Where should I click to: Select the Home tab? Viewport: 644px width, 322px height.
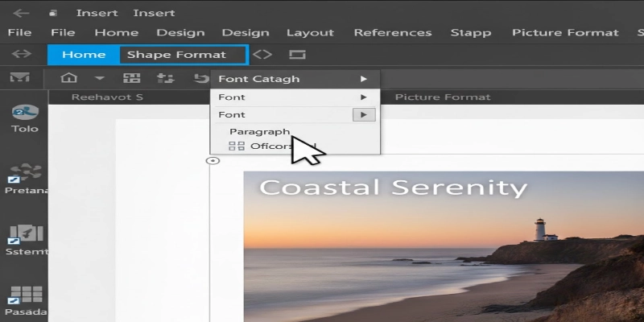84,55
